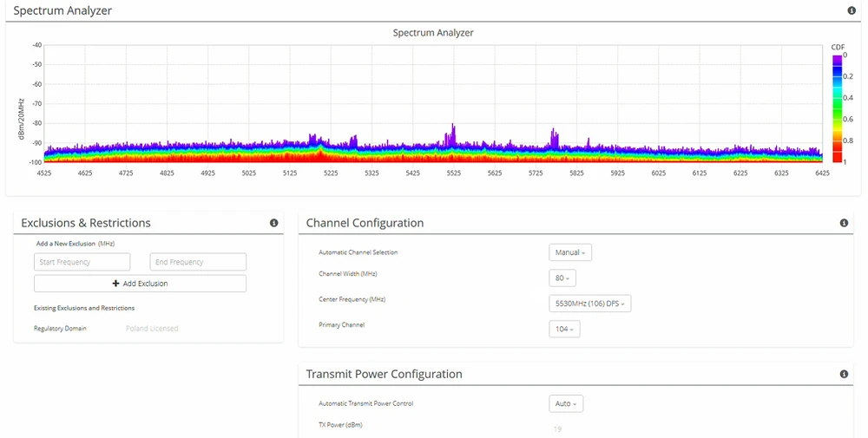The image size is (868, 438).
Task: Click the Start Frequency input field
Action: (x=82, y=262)
